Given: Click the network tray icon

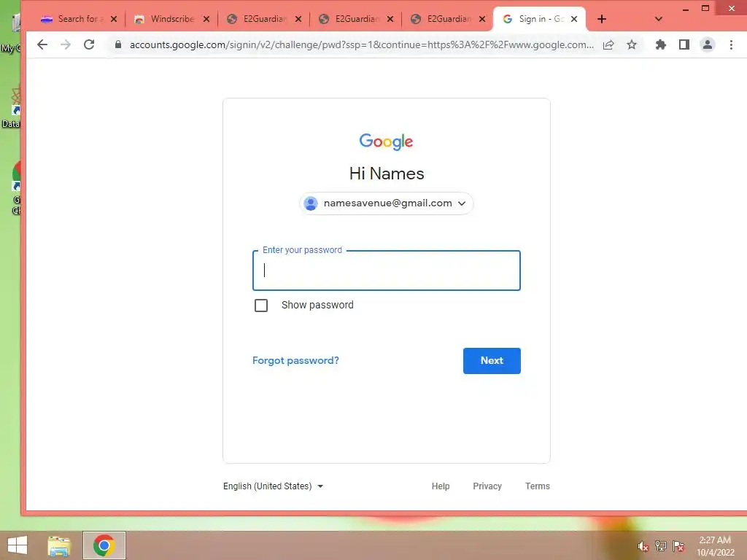Looking at the screenshot, I should tap(660, 545).
